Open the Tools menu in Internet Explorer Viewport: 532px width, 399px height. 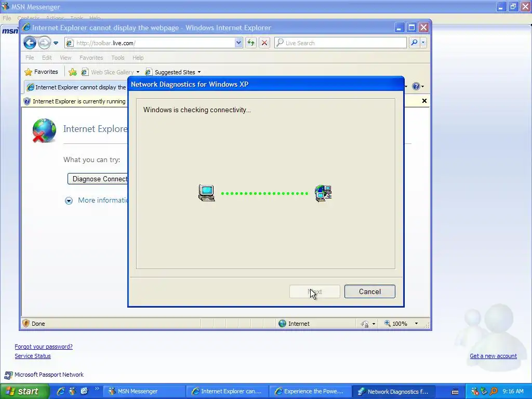coord(118,58)
